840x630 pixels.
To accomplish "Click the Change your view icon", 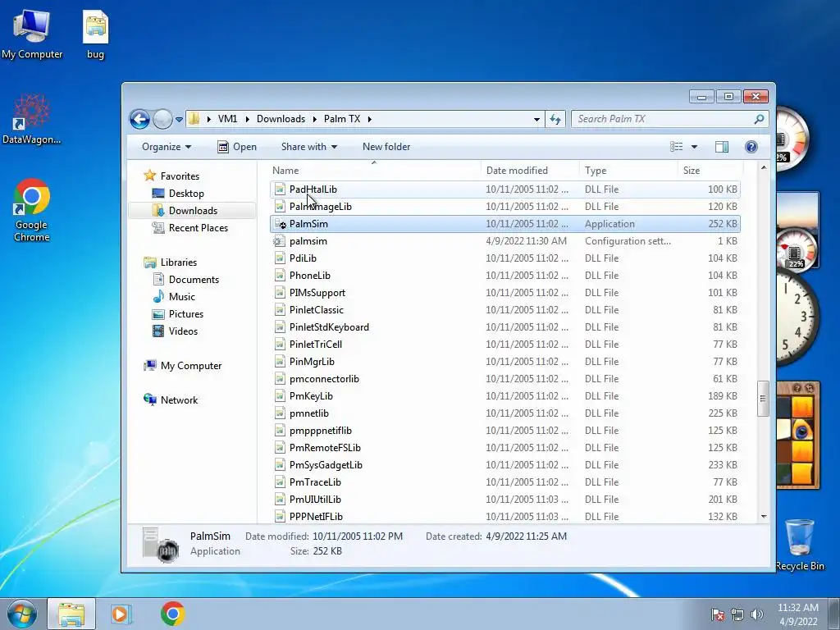I will [677, 147].
